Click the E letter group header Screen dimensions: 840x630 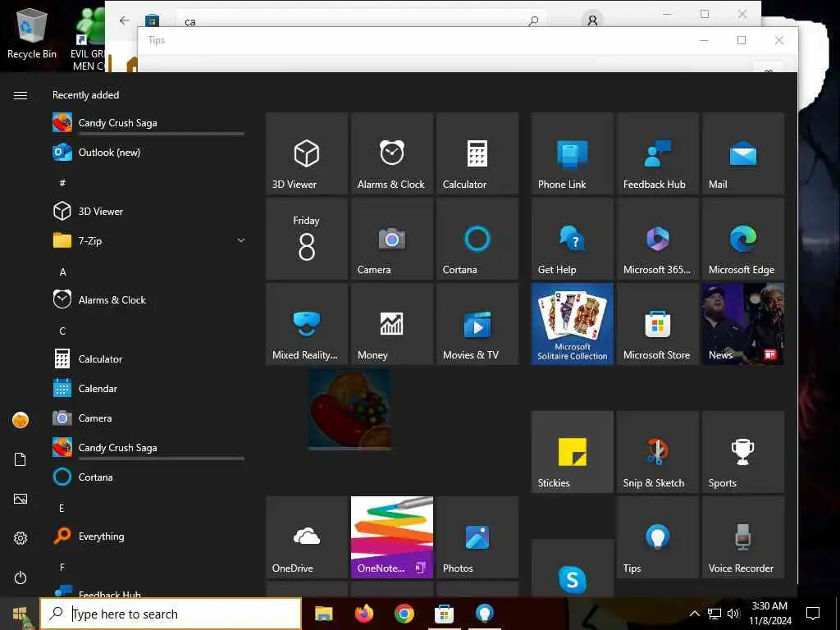coord(62,508)
